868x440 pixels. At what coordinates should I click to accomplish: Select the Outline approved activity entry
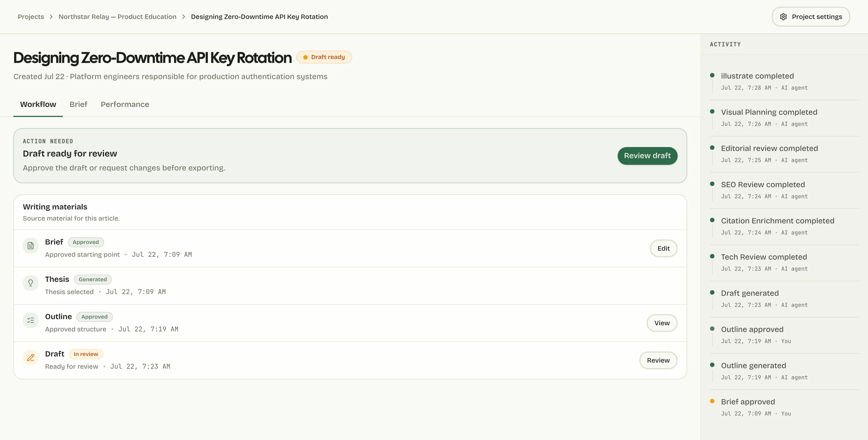click(785, 335)
